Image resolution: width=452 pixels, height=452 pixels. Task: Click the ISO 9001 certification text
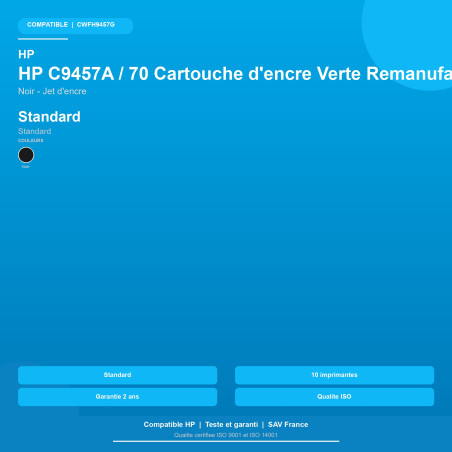226,435
